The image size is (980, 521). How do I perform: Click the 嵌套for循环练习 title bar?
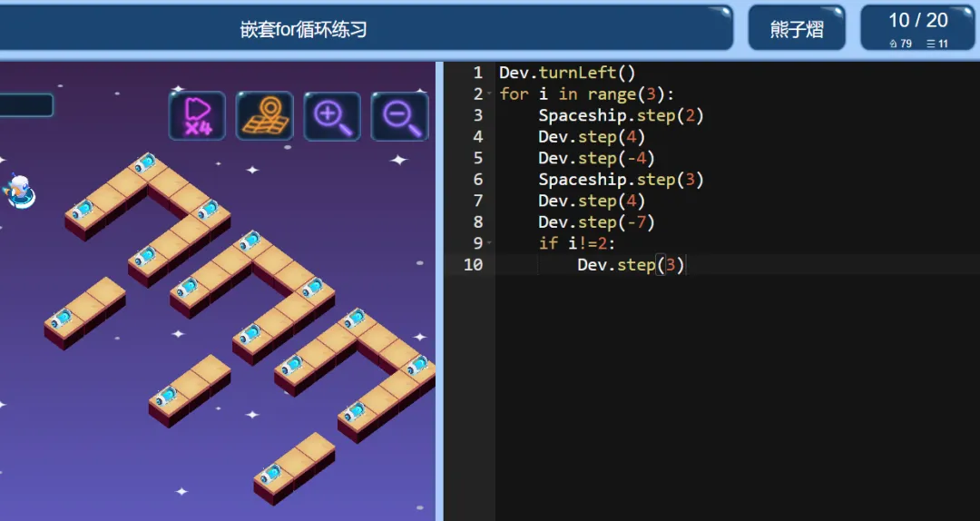(x=304, y=29)
